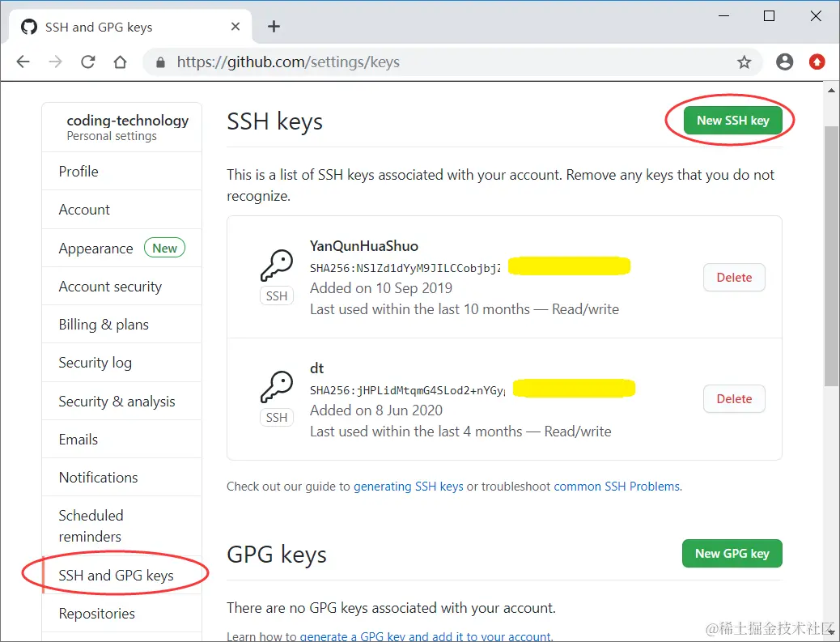This screenshot has height=642, width=840.
Task: Click the vertical scrollbar thumb
Action: 831,256
